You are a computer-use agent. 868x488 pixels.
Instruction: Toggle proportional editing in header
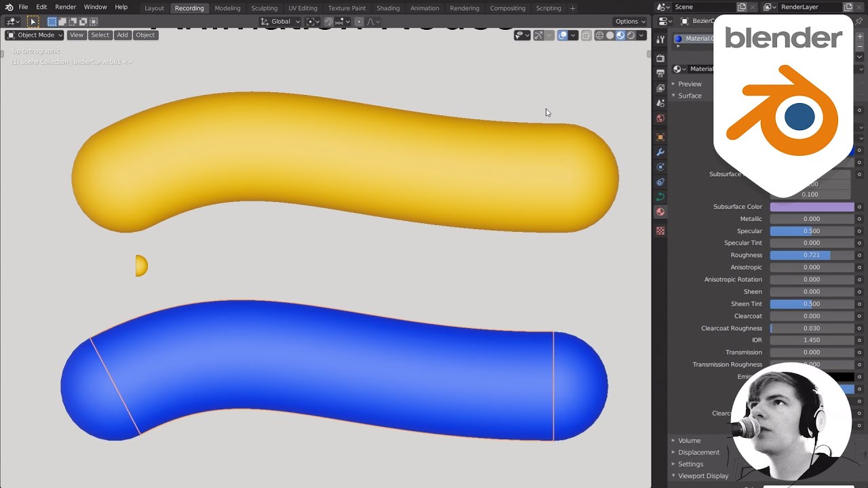359,22
